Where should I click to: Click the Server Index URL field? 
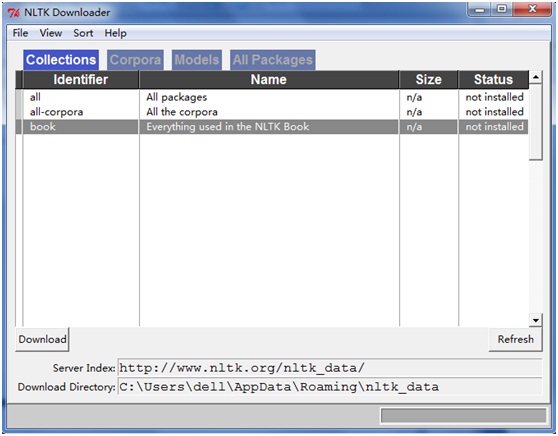pyautogui.click(x=330, y=368)
